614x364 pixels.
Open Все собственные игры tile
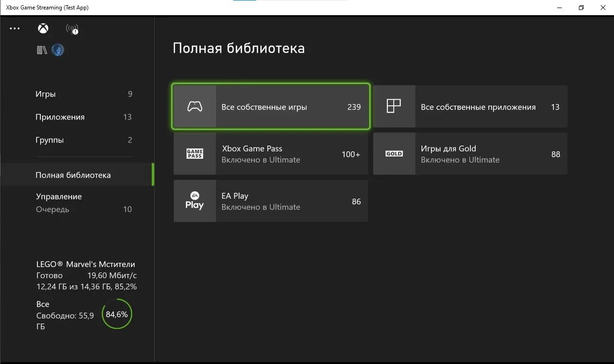pos(271,107)
